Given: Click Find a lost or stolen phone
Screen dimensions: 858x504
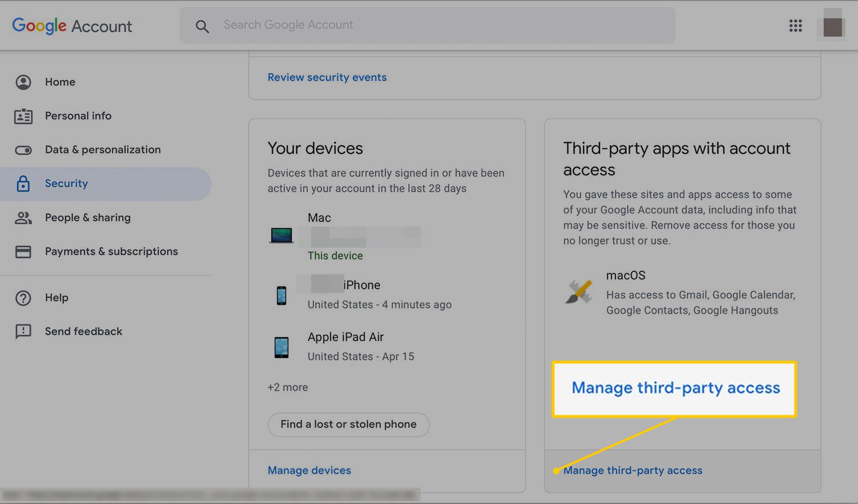Looking at the screenshot, I should [348, 424].
